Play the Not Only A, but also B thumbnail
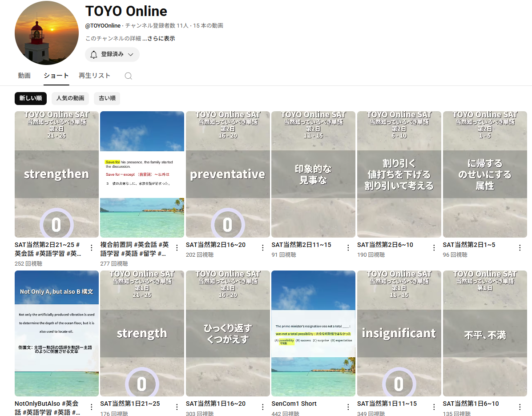Viewport: 532px width, 416px height. tap(56, 334)
